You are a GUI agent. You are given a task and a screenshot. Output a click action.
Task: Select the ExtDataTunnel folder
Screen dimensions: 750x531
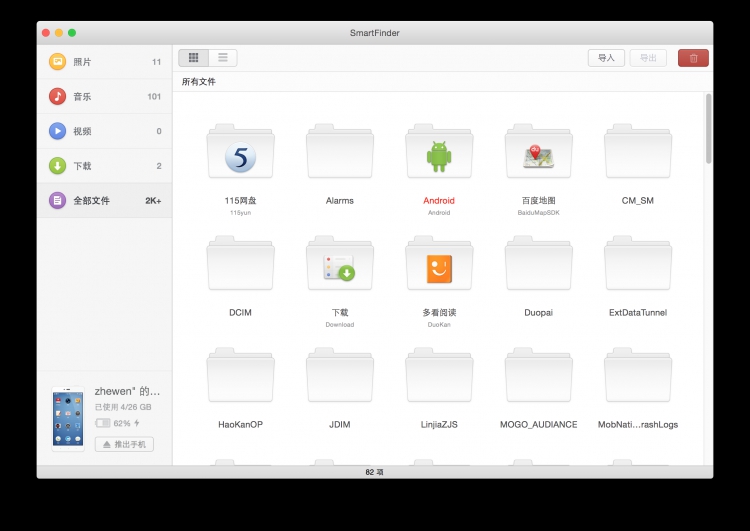point(638,263)
